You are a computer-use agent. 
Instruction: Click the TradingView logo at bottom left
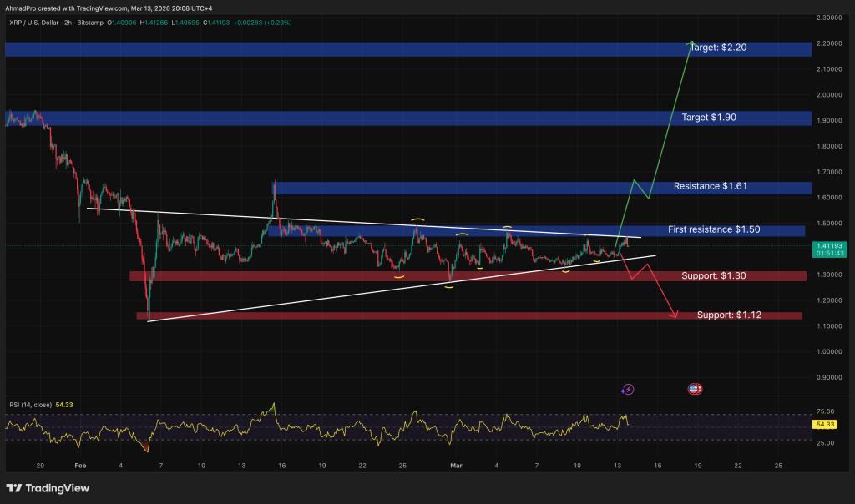tap(48, 488)
